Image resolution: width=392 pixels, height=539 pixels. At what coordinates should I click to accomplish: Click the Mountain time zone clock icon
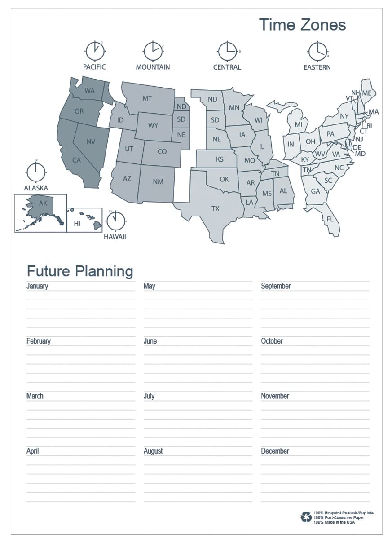[x=153, y=51]
